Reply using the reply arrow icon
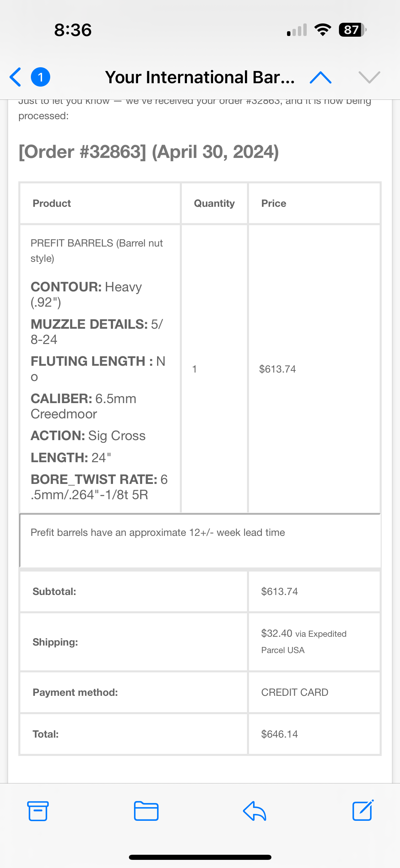The width and height of the screenshot is (400, 868). pyautogui.click(x=254, y=811)
